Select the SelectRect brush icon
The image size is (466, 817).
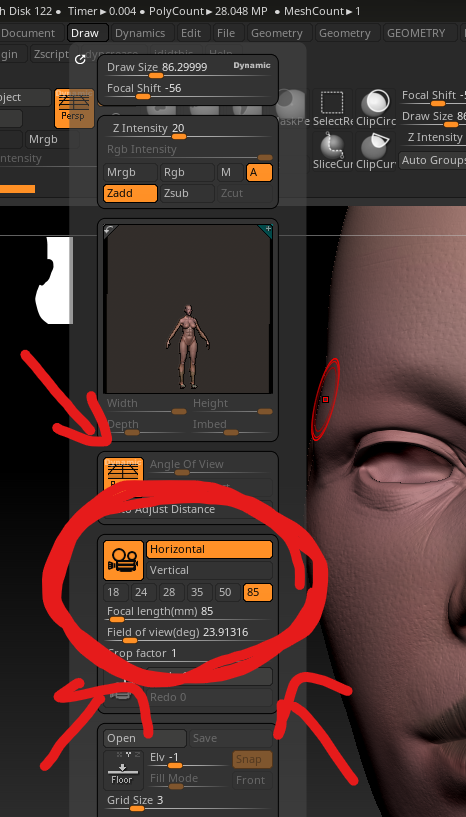[333, 108]
